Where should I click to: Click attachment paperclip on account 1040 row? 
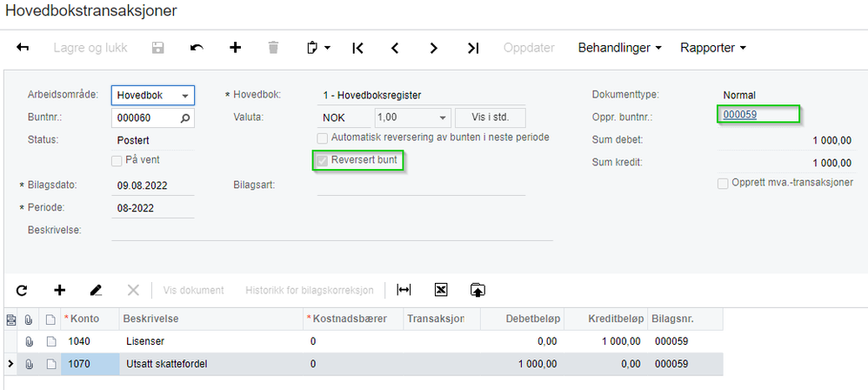[30, 342]
